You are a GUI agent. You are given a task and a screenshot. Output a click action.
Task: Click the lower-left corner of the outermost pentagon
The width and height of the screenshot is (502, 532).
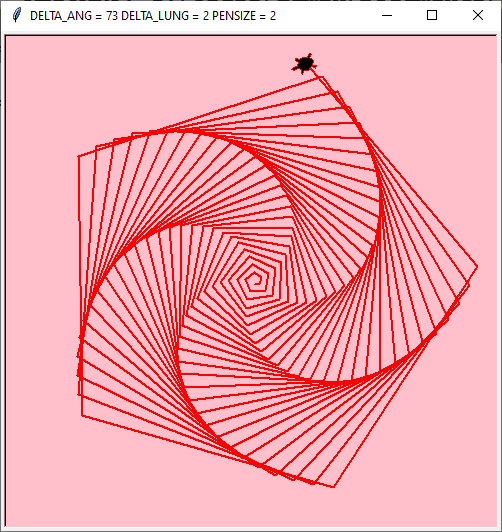82,415
